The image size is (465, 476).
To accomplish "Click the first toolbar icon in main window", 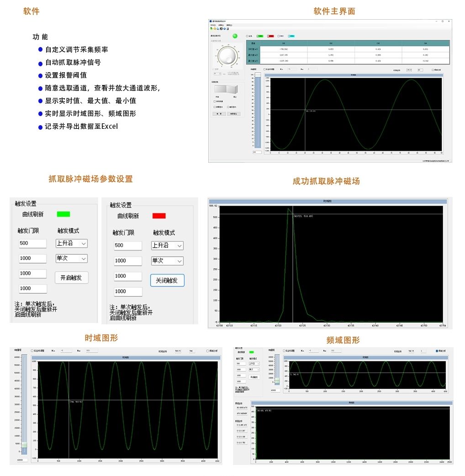I will tap(211, 28).
